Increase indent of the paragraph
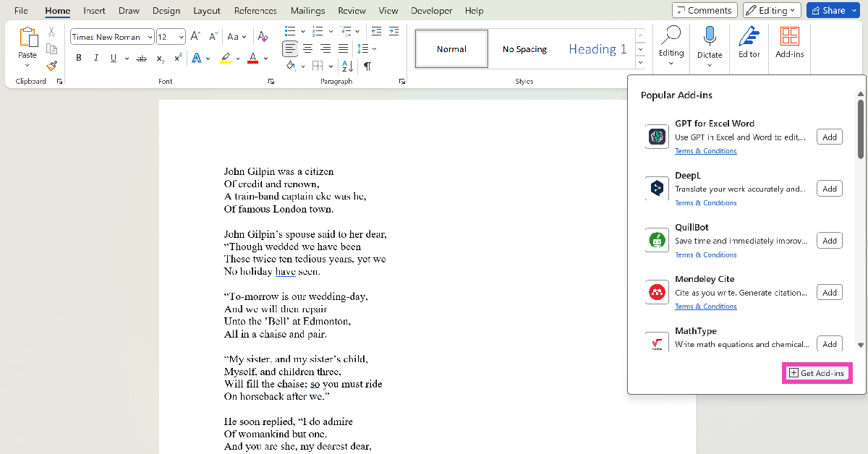The width and height of the screenshot is (868, 454). click(393, 31)
